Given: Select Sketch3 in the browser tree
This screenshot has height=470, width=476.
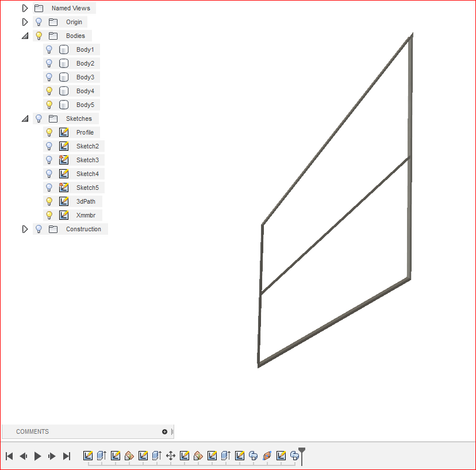Looking at the screenshot, I should point(88,160).
